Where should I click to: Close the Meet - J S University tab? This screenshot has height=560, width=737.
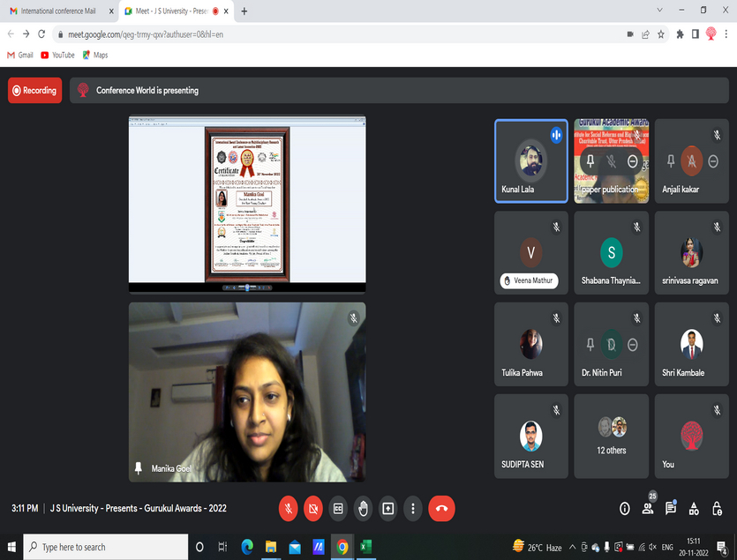[x=226, y=11]
